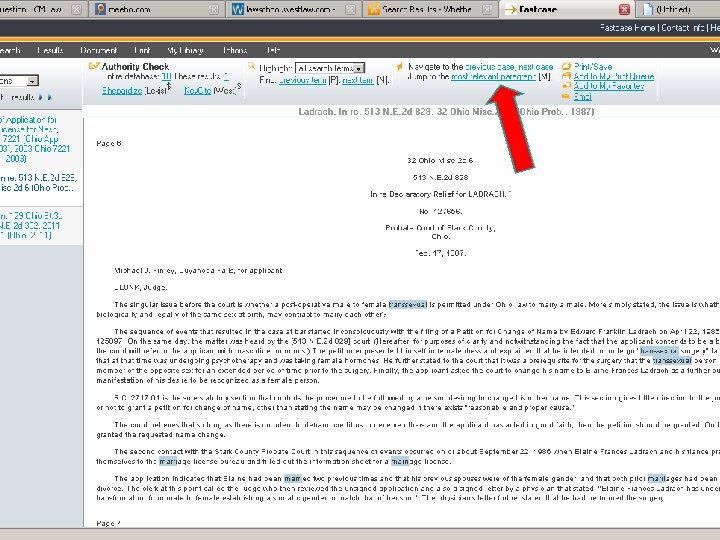Click the '32 Ohio Misc.2d 6' citation line

pyautogui.click(x=440, y=160)
